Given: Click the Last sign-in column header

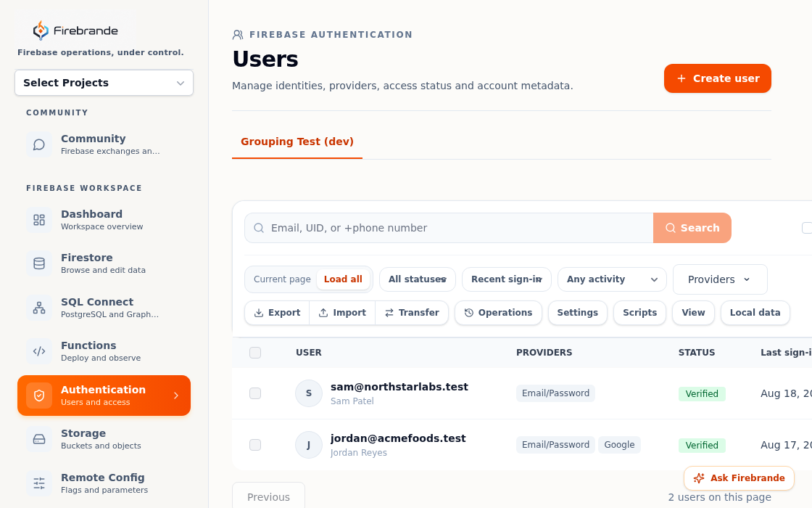Looking at the screenshot, I should tap(786, 353).
